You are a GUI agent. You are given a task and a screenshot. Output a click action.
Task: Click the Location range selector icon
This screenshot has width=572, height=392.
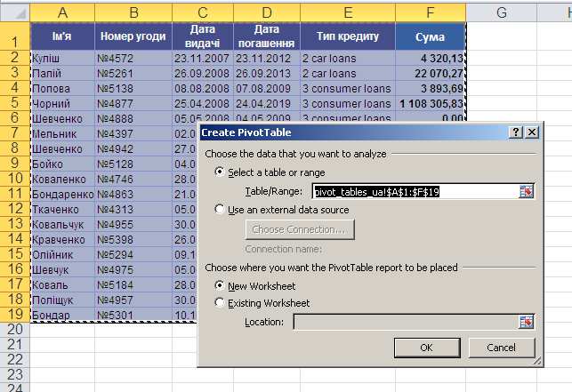[526, 321]
